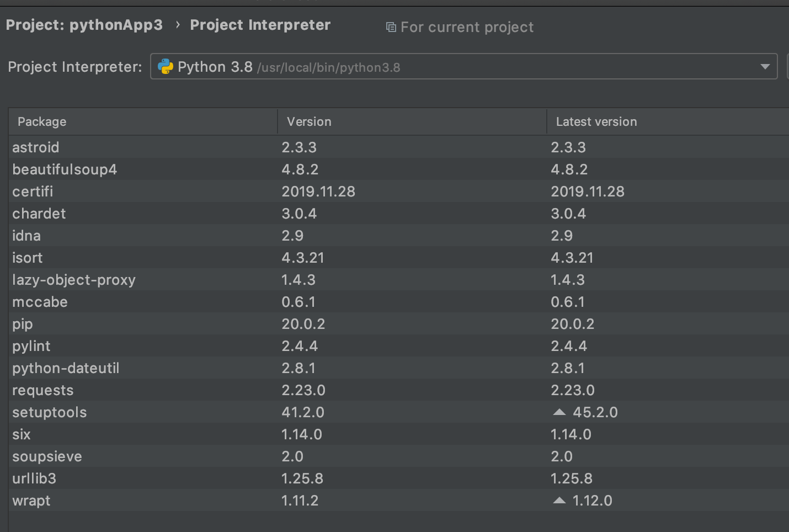This screenshot has height=532, width=789.
Task: Click the "For current project" scope icon
Action: click(x=390, y=26)
